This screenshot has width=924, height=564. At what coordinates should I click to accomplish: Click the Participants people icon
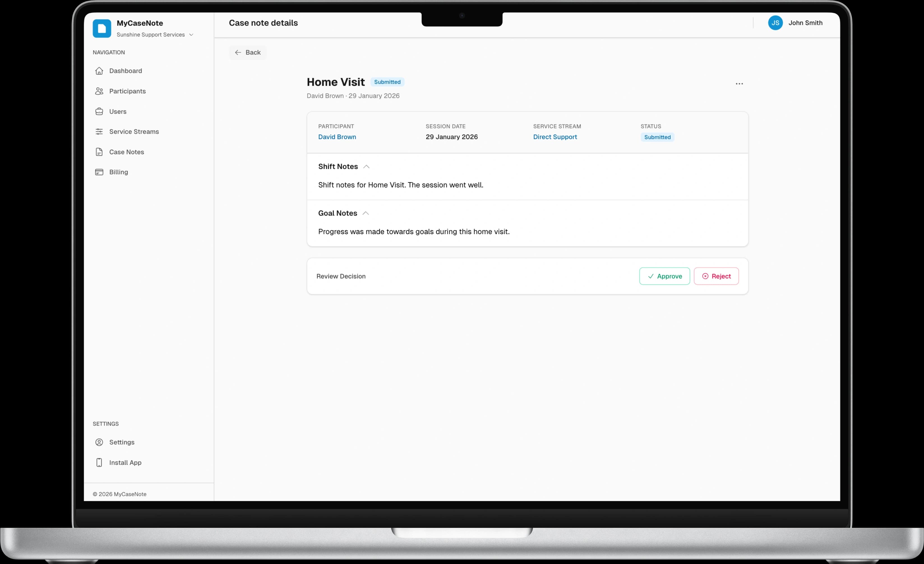pyautogui.click(x=99, y=91)
